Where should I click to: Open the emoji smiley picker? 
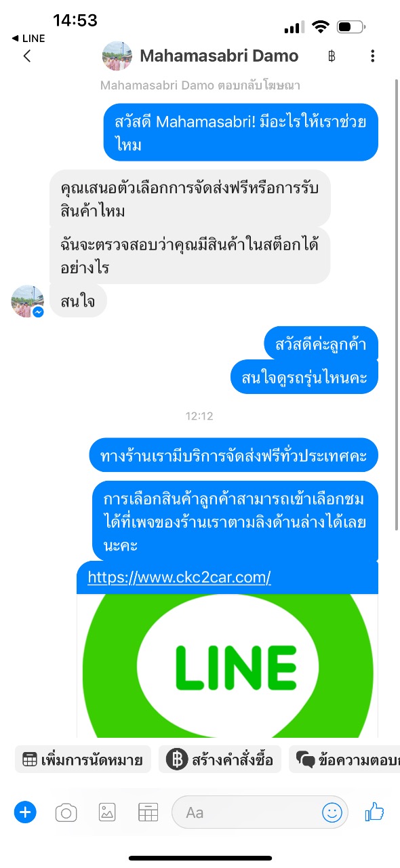pyautogui.click(x=332, y=812)
